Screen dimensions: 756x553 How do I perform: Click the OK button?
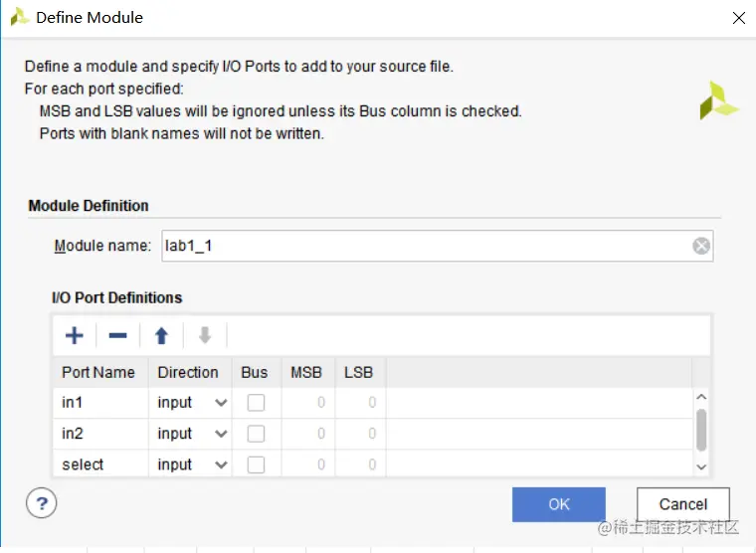(x=559, y=504)
